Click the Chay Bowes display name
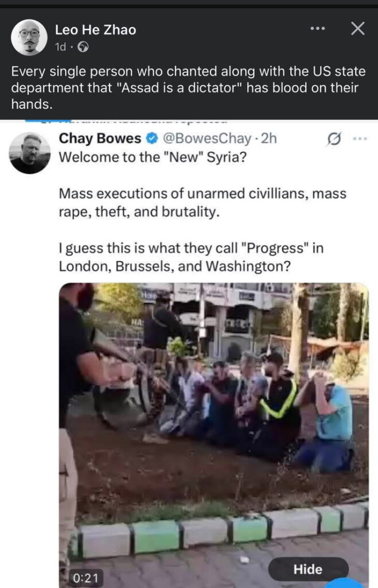The height and width of the screenshot is (588, 378). coord(100,138)
